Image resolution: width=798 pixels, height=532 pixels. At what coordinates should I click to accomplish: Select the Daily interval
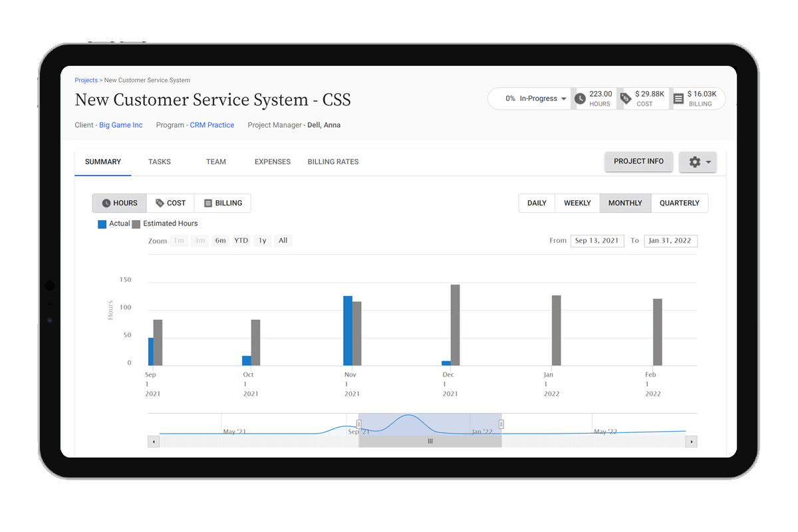tap(537, 203)
